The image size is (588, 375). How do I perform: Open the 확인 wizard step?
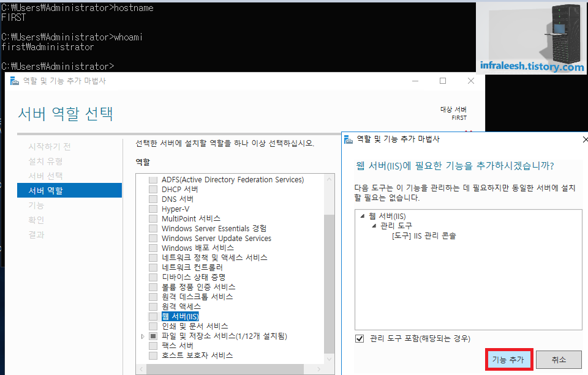tap(36, 220)
